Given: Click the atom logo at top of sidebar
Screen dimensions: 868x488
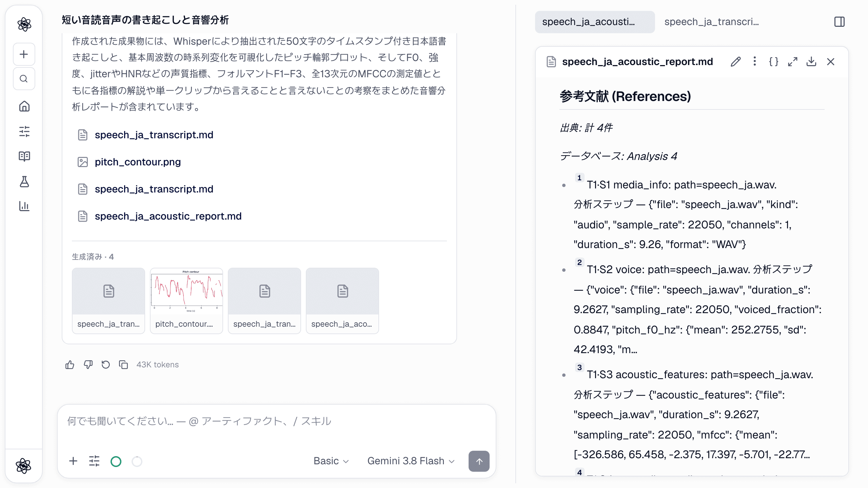Looking at the screenshot, I should coord(24,24).
